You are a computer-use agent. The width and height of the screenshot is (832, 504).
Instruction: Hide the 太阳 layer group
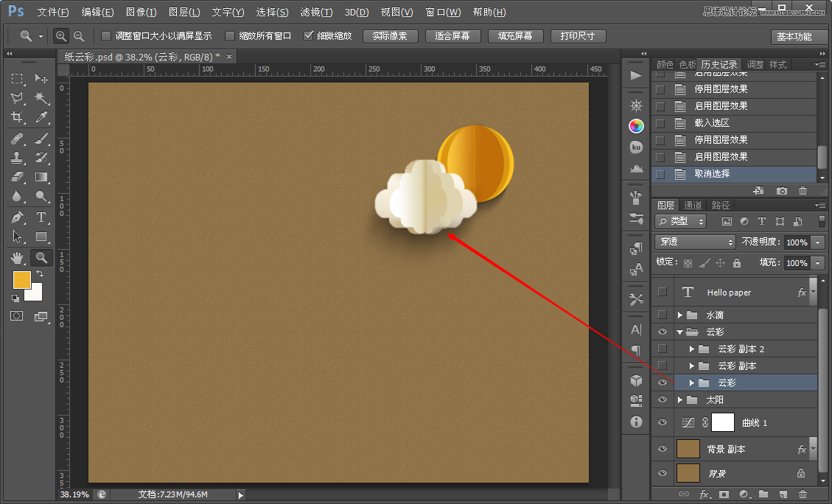[663, 399]
